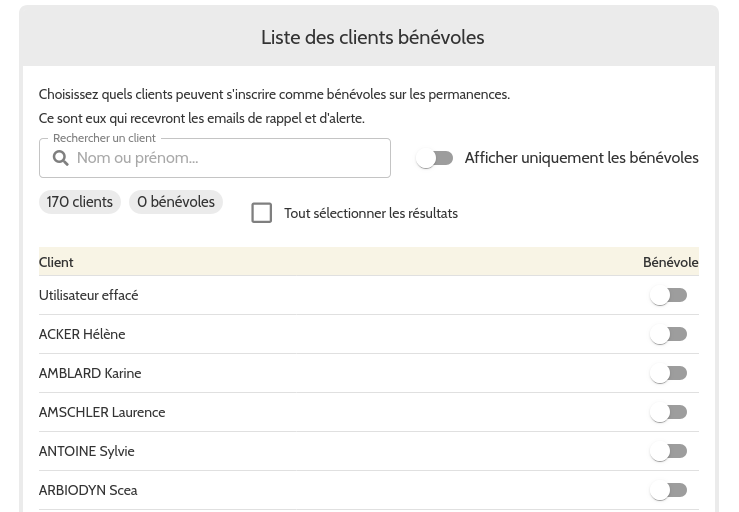Click the Client column header
This screenshot has width=739, height=512.
click(56, 262)
